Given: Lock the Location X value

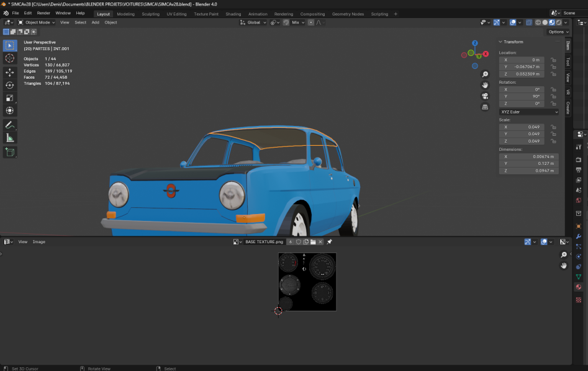Looking at the screenshot, I should point(553,60).
